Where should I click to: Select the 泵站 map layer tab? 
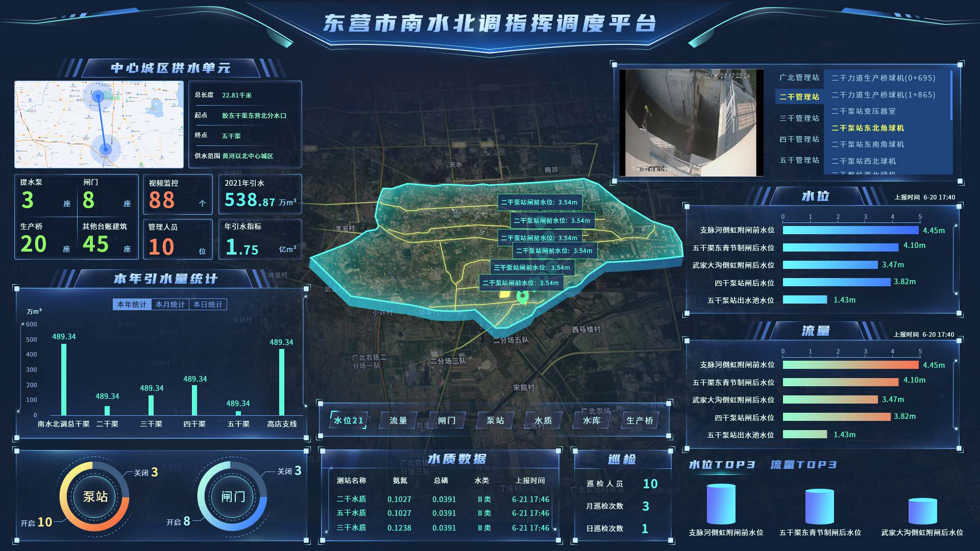point(495,420)
